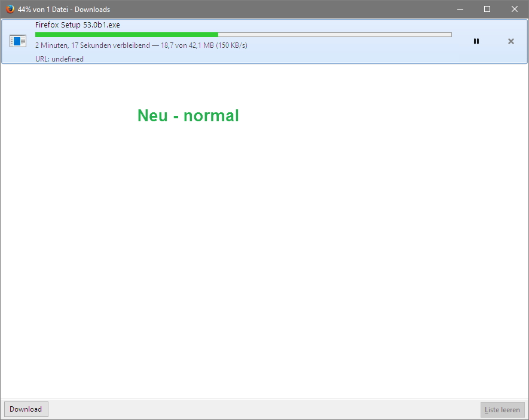Click the Liste leeren button

[x=502, y=410]
